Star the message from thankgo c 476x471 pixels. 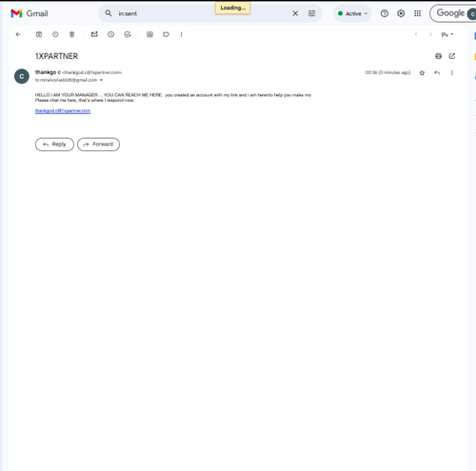(x=422, y=73)
